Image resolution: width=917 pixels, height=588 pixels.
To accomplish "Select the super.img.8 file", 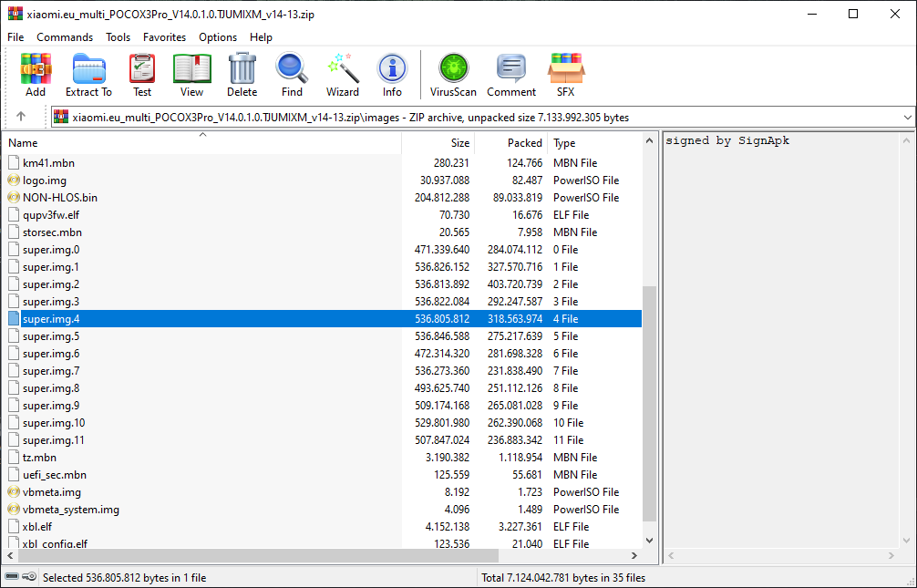I will coord(323,388).
